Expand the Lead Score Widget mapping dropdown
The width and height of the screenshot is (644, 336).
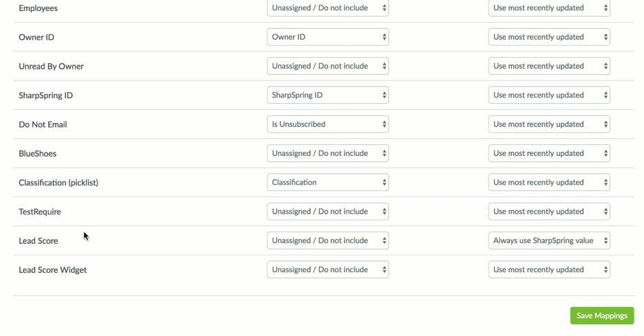(328, 270)
